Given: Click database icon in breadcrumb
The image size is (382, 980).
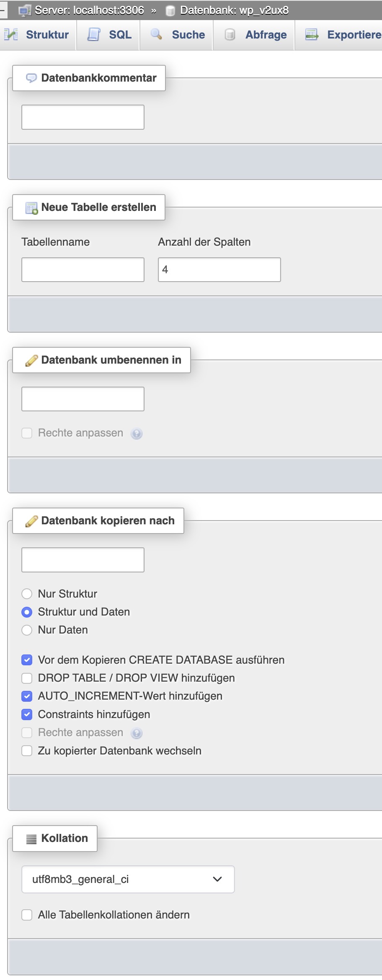Looking at the screenshot, I should [170, 10].
